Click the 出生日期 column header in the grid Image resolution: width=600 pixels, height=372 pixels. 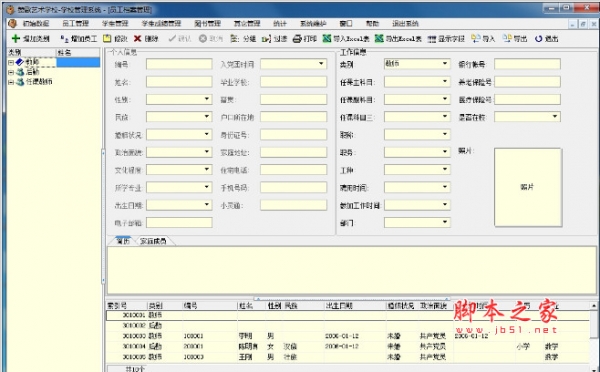pos(355,305)
